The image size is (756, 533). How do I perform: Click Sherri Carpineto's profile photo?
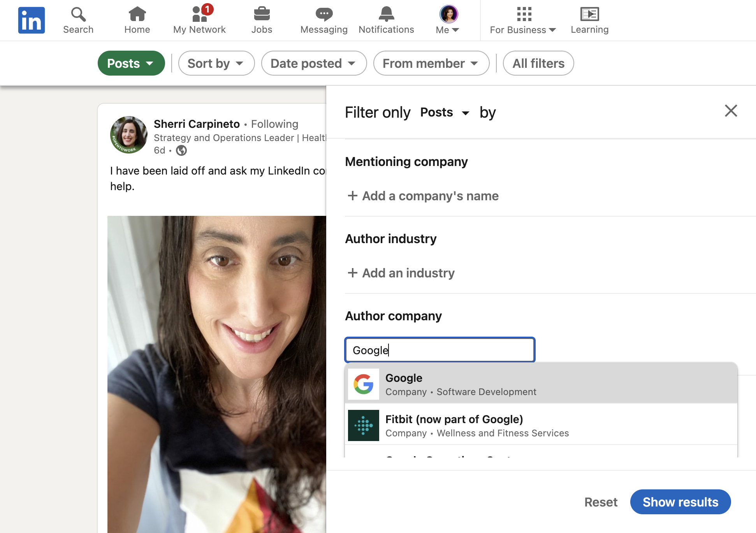(x=129, y=135)
